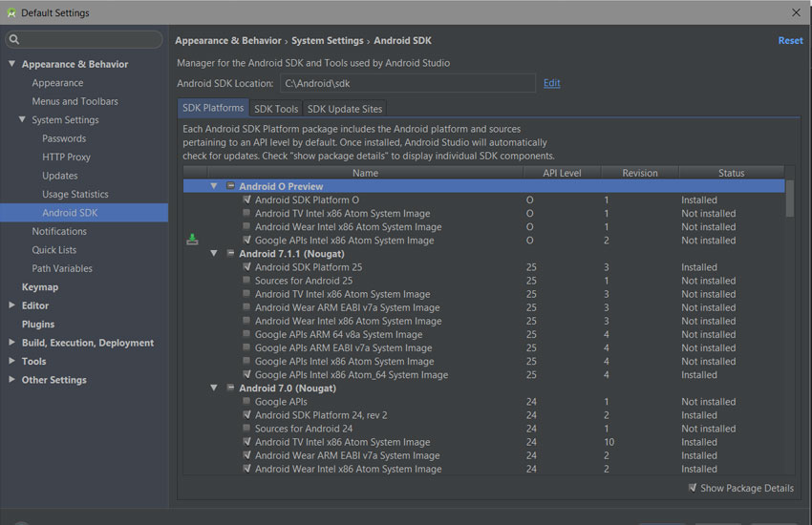Expand Build, Execution, Deployment node

pyautogui.click(x=11, y=343)
